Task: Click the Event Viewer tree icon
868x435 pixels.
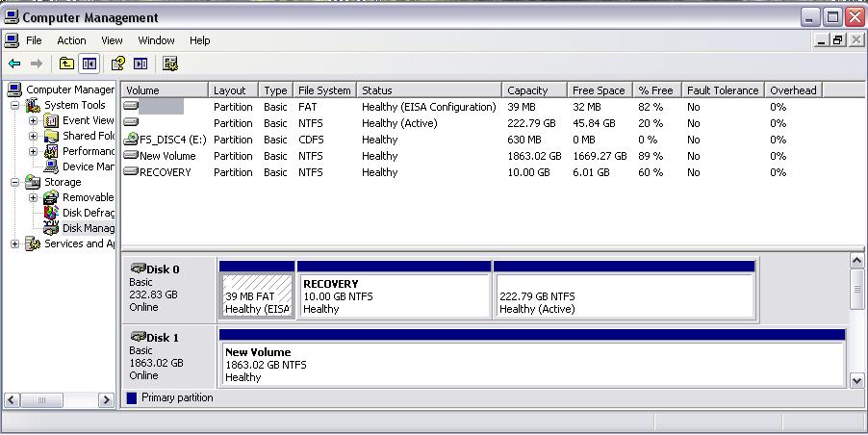Action: (x=51, y=120)
